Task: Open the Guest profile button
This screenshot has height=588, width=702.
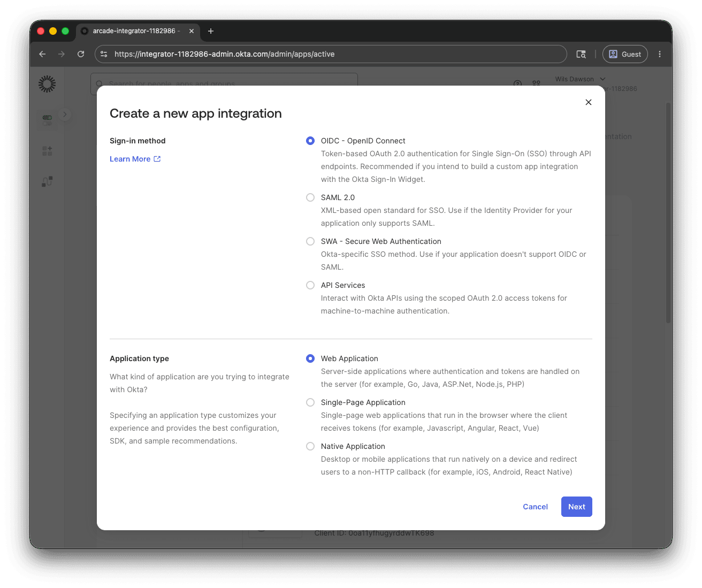Action: tap(625, 54)
